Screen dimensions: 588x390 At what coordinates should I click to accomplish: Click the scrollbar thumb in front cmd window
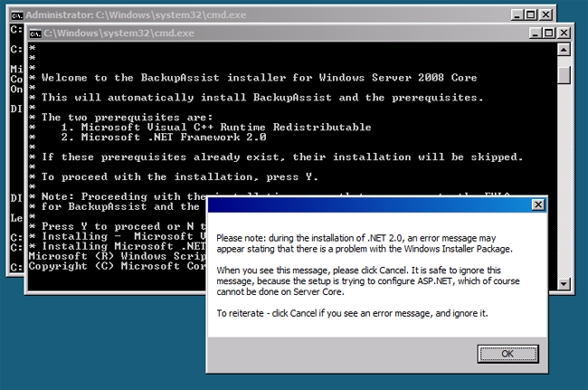tap(564, 75)
